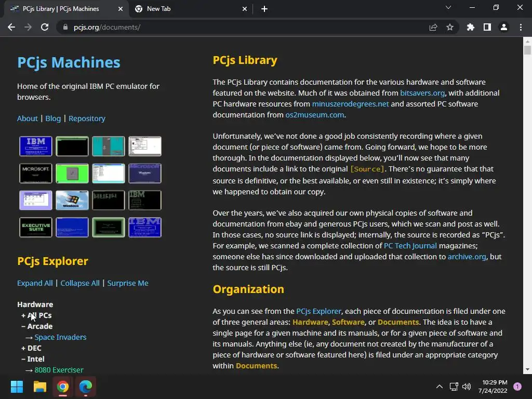The height and width of the screenshot is (399, 532).
Task: Open Microsoft Edge from the taskbar
Action: 86,387
